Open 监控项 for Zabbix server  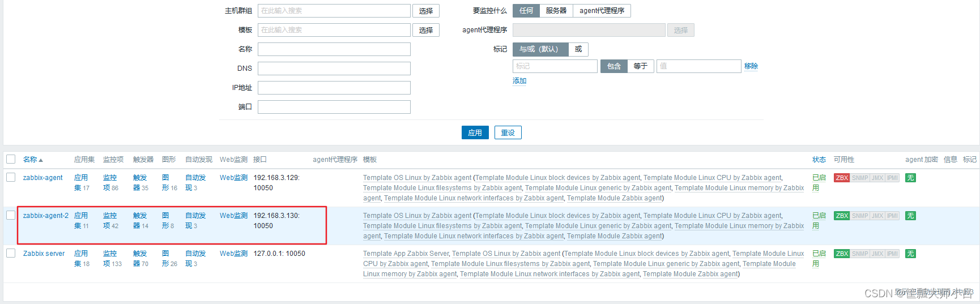click(110, 259)
